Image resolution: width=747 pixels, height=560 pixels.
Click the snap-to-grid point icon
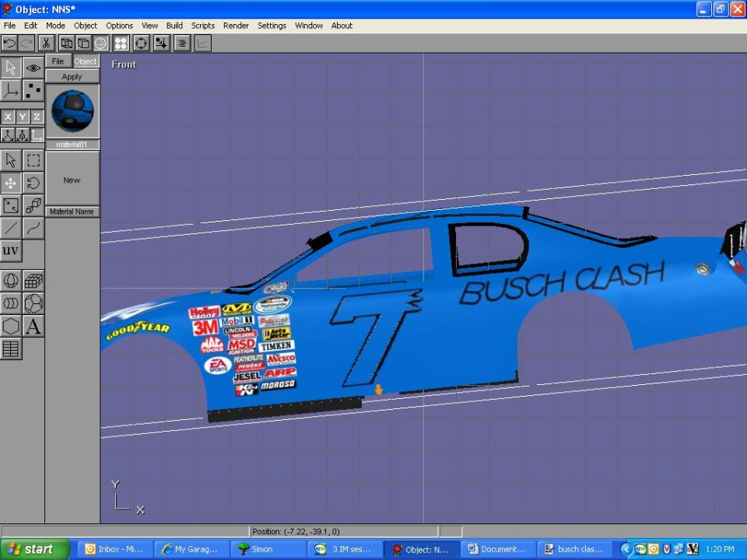pos(162,44)
